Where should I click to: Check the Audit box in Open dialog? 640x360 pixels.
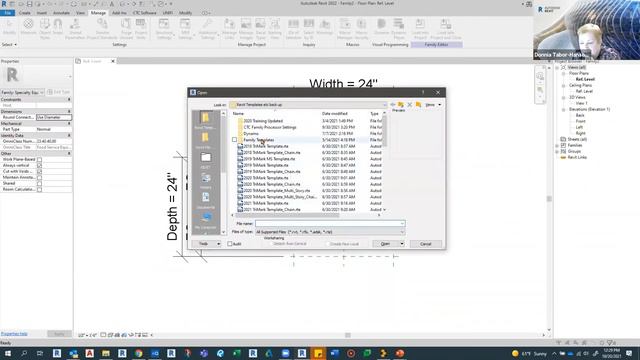(230, 244)
